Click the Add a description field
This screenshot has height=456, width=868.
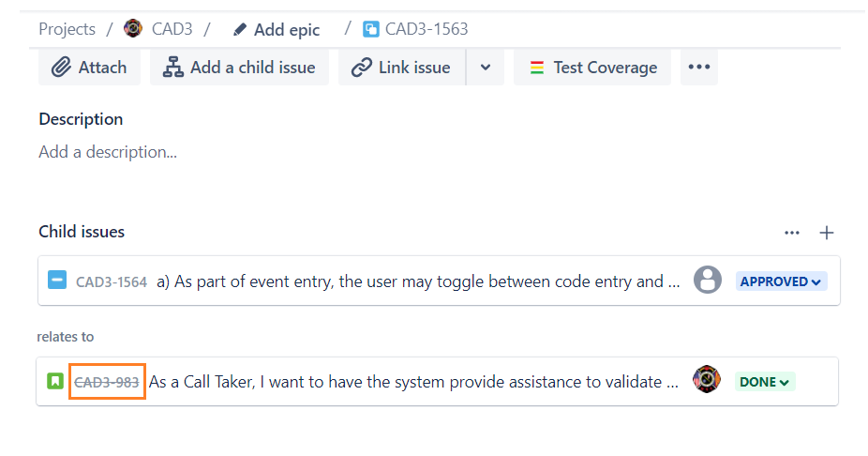(108, 152)
